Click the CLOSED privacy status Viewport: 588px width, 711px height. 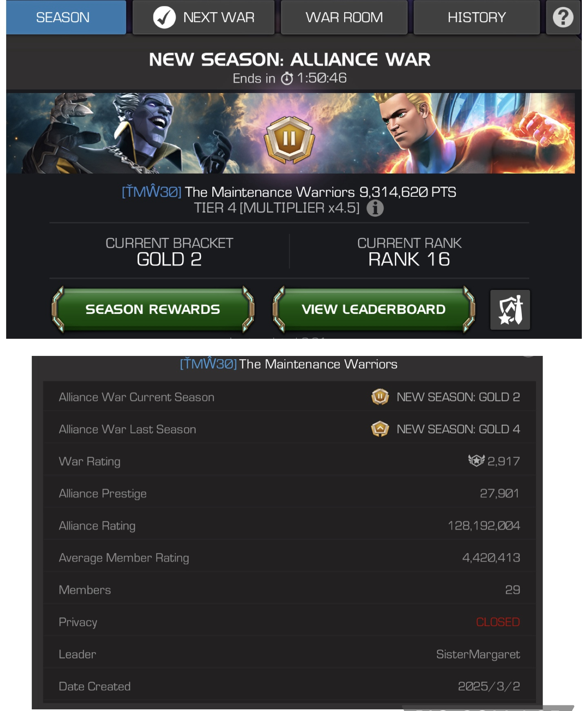click(x=498, y=622)
